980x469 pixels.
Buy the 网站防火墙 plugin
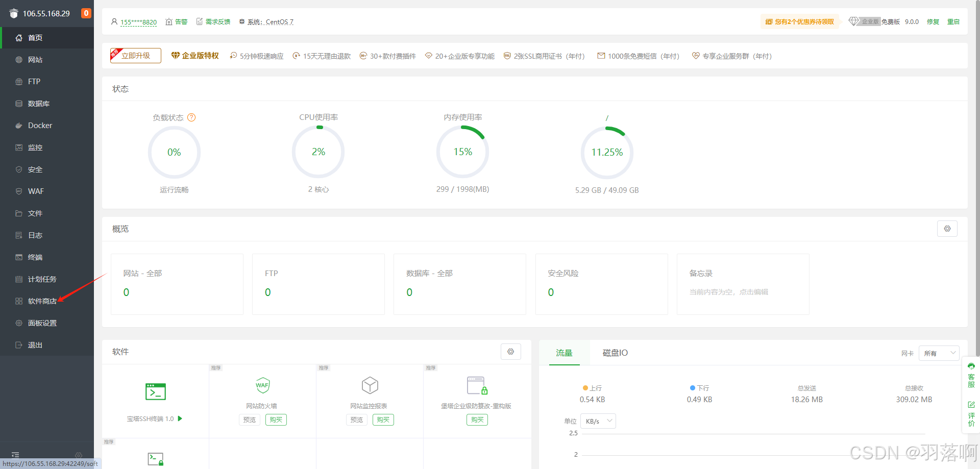tap(276, 419)
